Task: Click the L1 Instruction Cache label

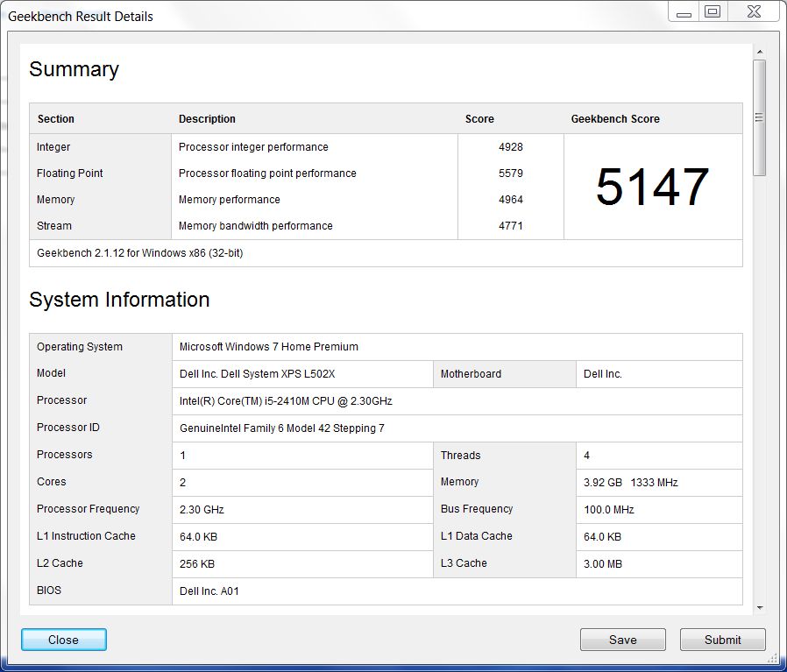Action: coord(86,536)
